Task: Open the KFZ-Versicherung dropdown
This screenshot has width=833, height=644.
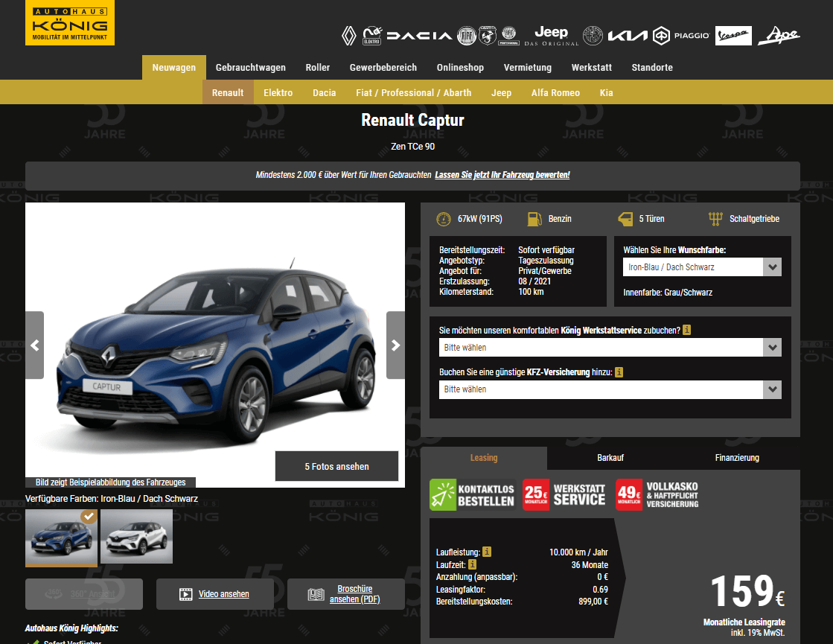Action: (610, 389)
